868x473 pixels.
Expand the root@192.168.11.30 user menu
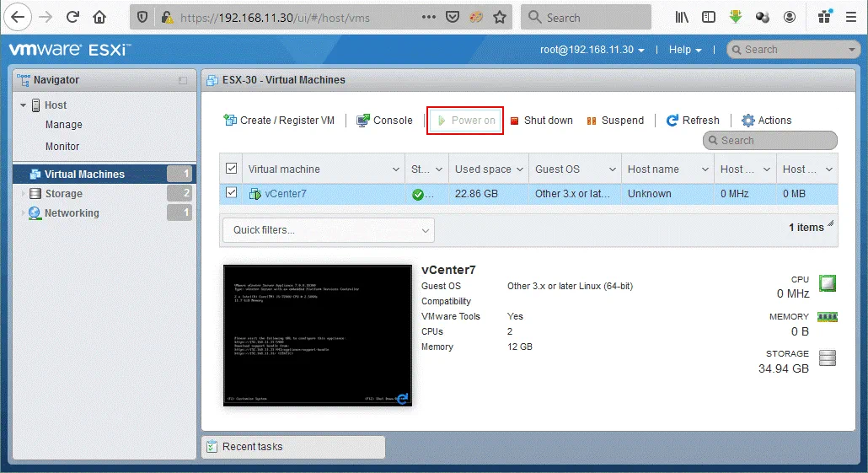(592, 50)
